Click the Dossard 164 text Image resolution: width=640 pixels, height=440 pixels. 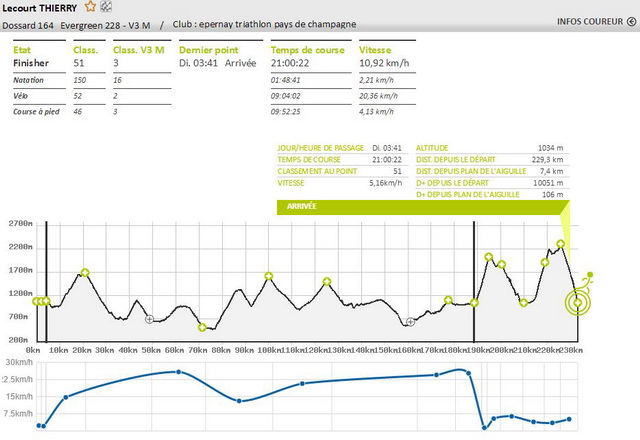pos(28,25)
